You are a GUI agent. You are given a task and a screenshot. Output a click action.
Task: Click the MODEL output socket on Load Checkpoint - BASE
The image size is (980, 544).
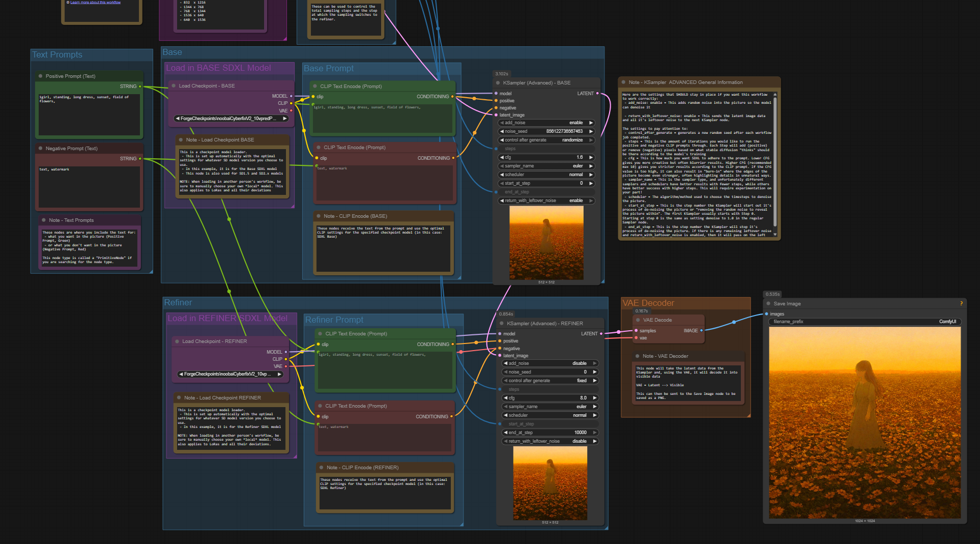[x=291, y=96]
